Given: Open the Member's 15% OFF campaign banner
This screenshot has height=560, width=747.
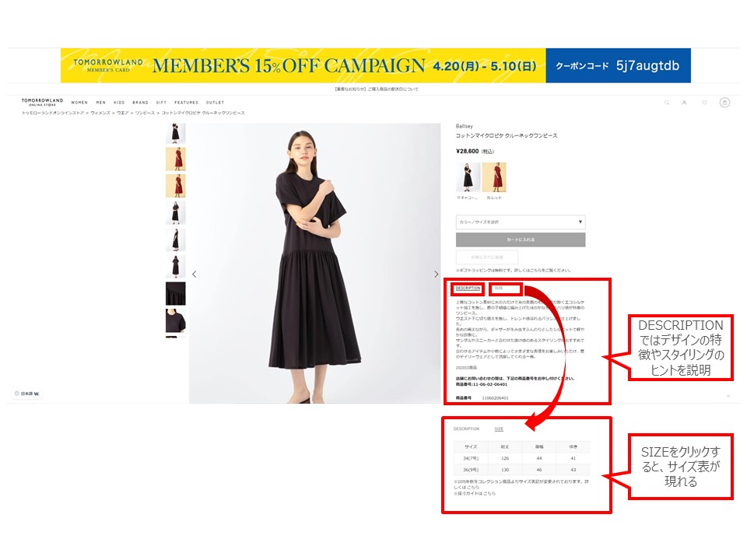Looking at the screenshot, I should [x=375, y=65].
